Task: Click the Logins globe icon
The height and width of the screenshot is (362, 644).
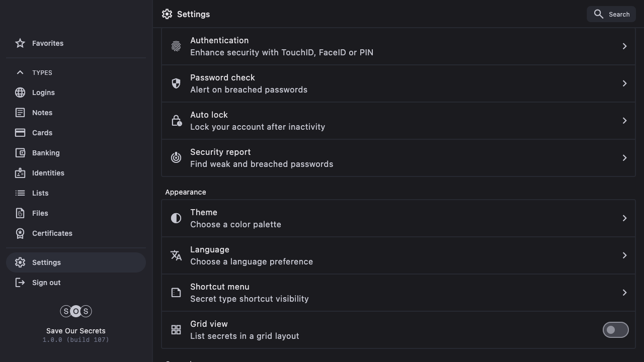Action: pyautogui.click(x=20, y=93)
